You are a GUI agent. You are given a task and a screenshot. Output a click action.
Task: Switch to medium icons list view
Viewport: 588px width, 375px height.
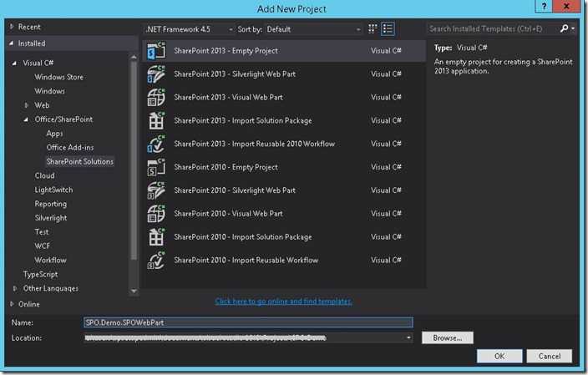point(388,29)
